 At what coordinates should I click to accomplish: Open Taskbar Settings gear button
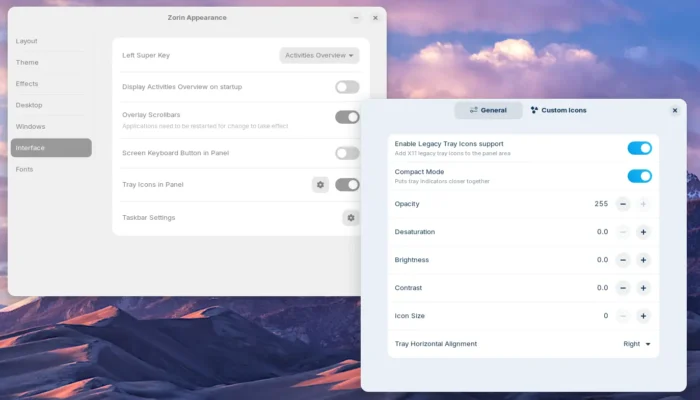[x=350, y=217]
